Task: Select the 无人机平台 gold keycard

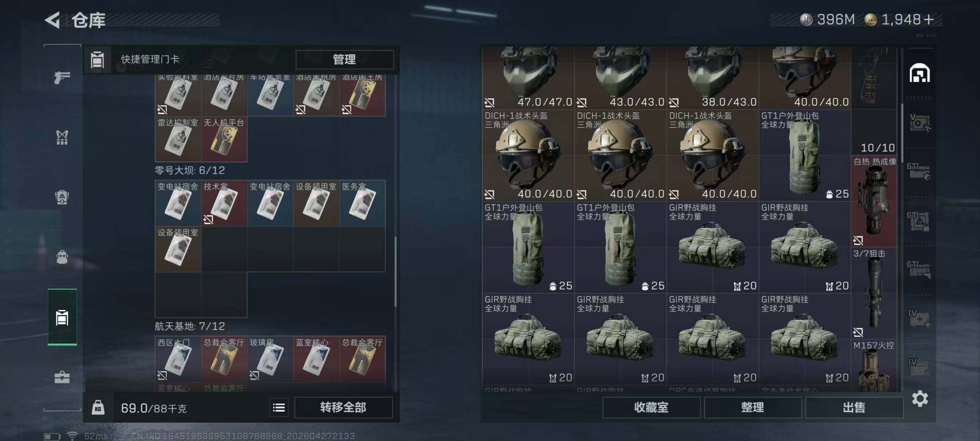Action: pyautogui.click(x=224, y=139)
